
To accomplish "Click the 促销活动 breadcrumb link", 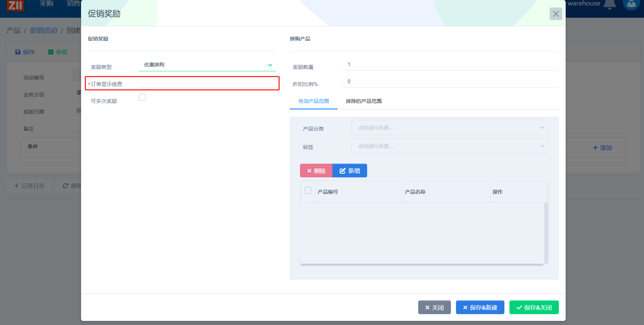I will [x=44, y=30].
